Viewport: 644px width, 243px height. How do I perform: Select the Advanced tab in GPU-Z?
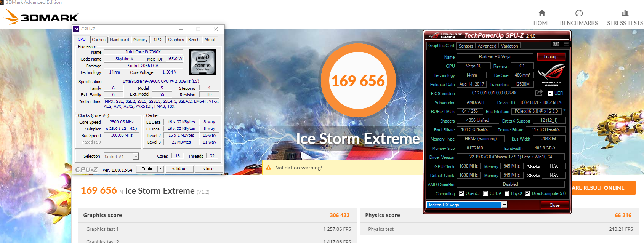pyautogui.click(x=487, y=46)
